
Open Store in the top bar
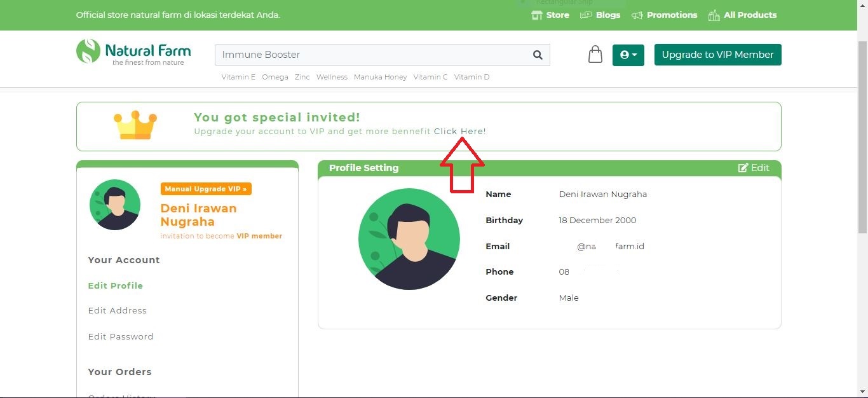[x=550, y=15]
